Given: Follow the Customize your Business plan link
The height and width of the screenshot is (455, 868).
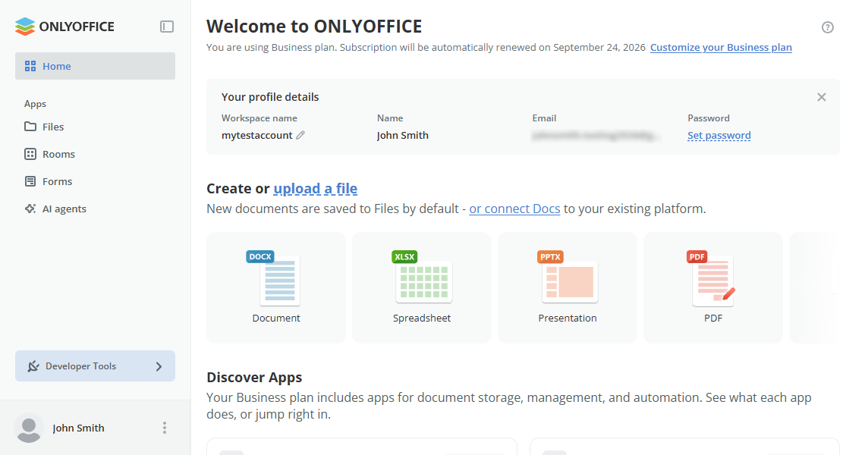Looking at the screenshot, I should point(721,48).
